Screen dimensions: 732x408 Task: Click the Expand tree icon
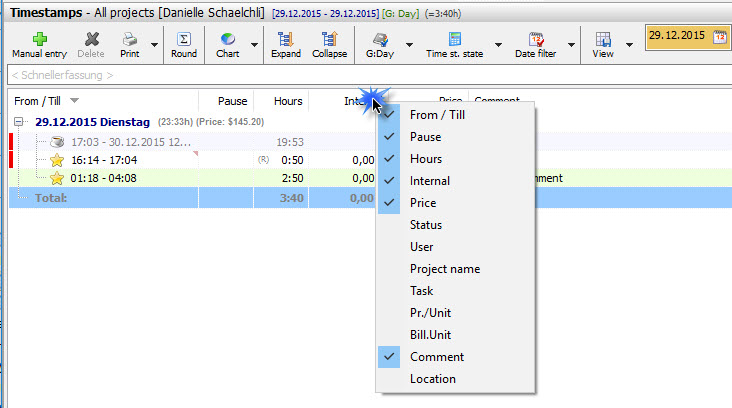point(285,39)
